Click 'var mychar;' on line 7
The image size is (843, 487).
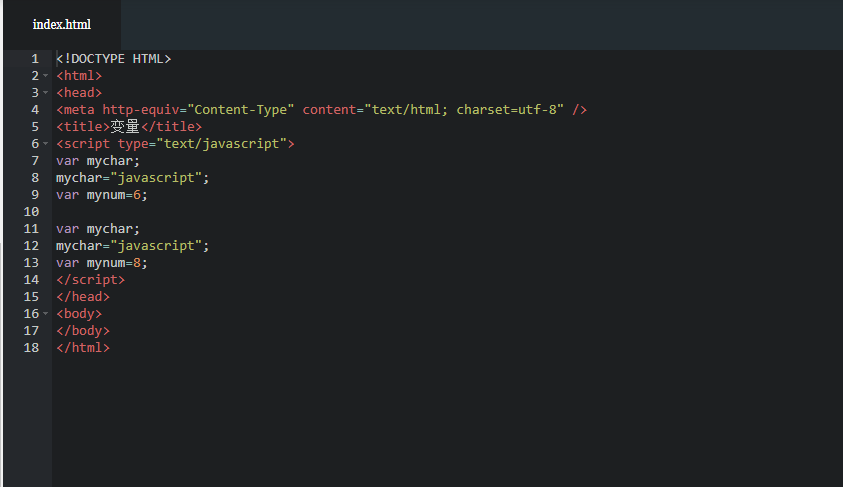pyautogui.click(x=98, y=161)
